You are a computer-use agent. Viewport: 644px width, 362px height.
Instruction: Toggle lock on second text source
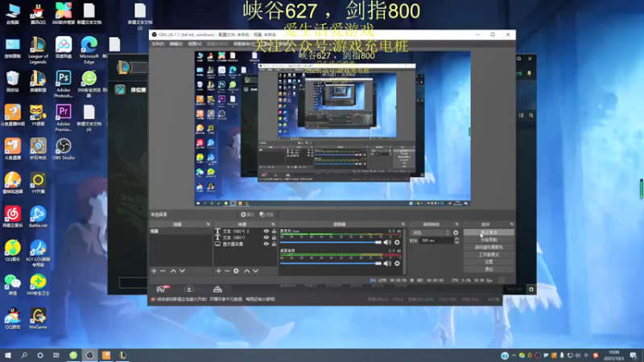[274, 237]
